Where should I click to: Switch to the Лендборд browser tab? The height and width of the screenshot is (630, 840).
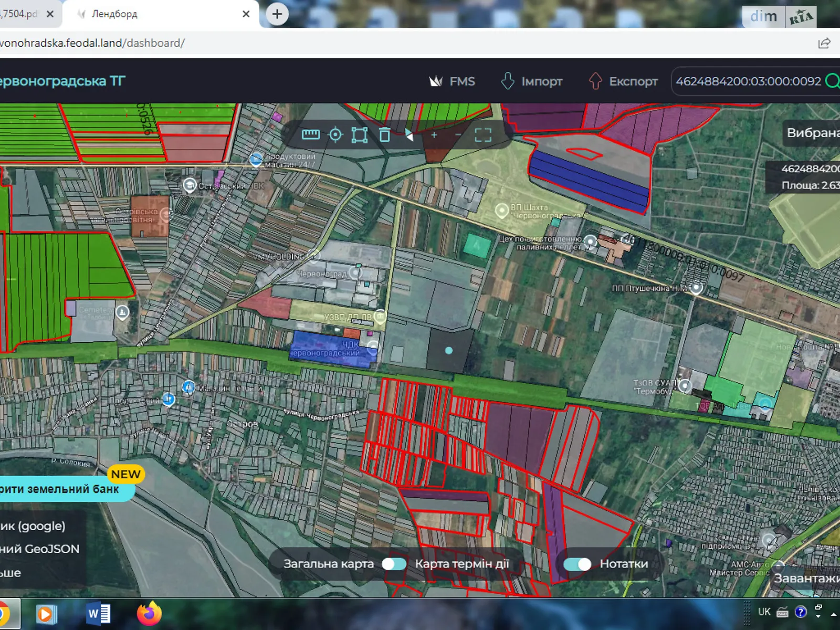tap(157, 14)
